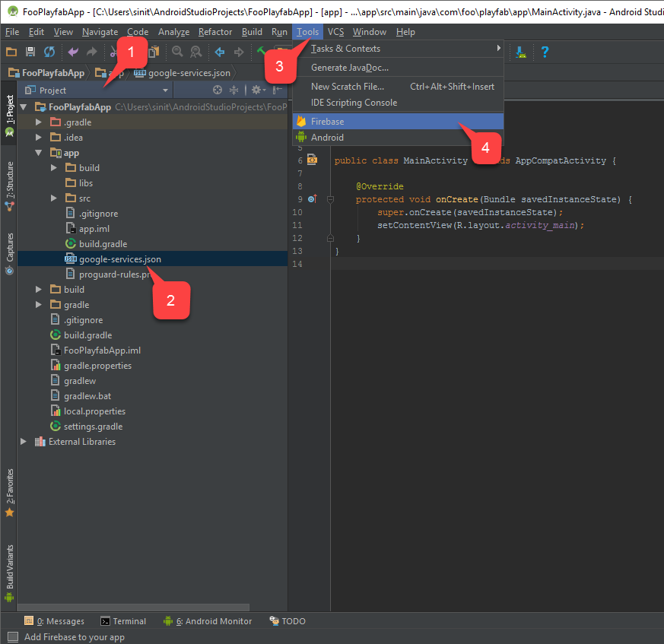Click the Find magnifier icon
Image resolution: width=664 pixels, height=644 pixels.
177,52
